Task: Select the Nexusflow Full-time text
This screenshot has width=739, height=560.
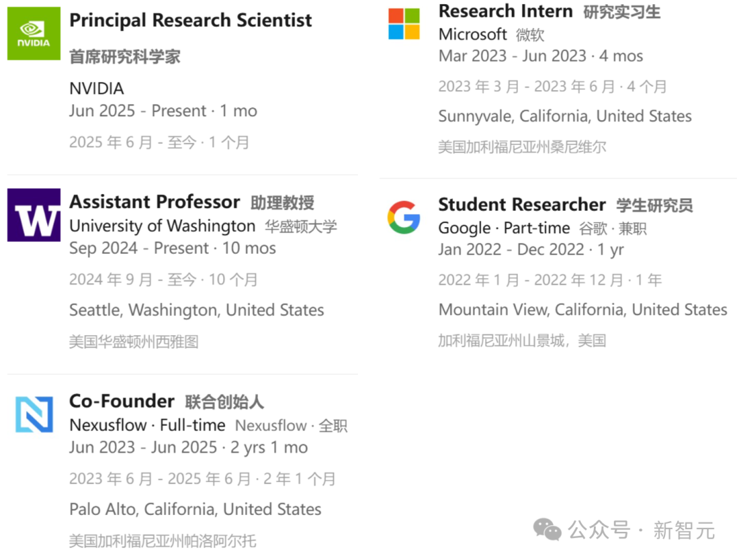Action: coord(147,425)
